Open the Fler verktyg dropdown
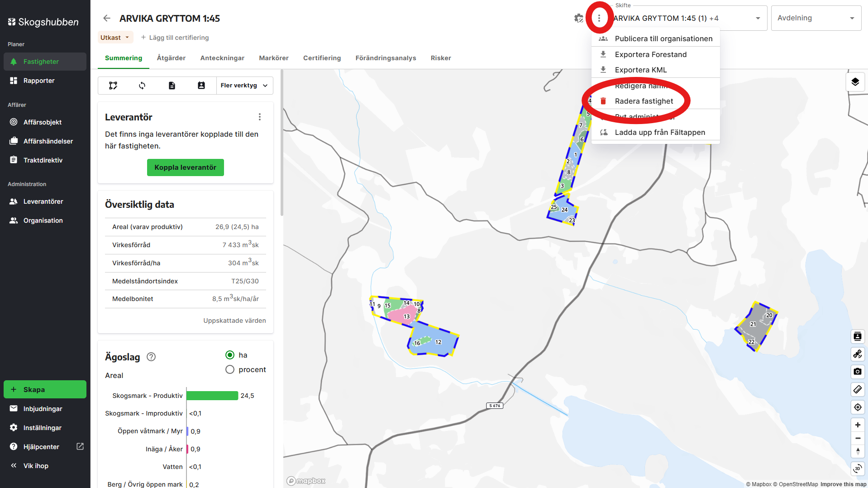868x488 pixels. (x=244, y=85)
